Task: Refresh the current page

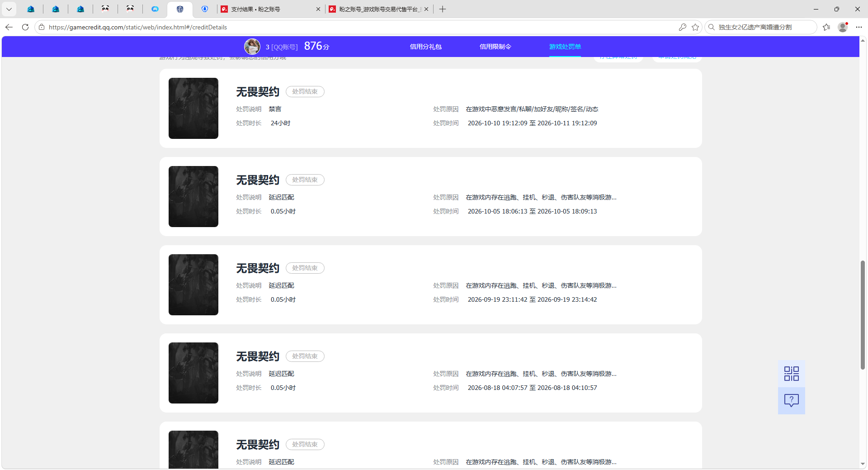Action: tap(25, 27)
